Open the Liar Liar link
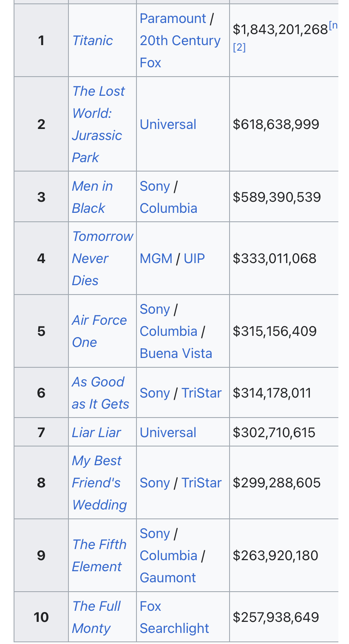The width and height of the screenshot is (349, 644). pyautogui.click(x=96, y=432)
